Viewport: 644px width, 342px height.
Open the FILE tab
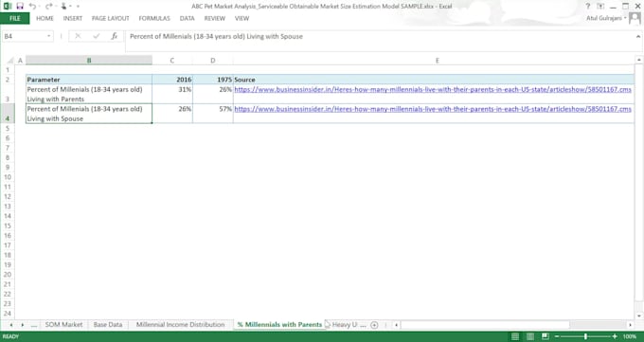point(15,19)
